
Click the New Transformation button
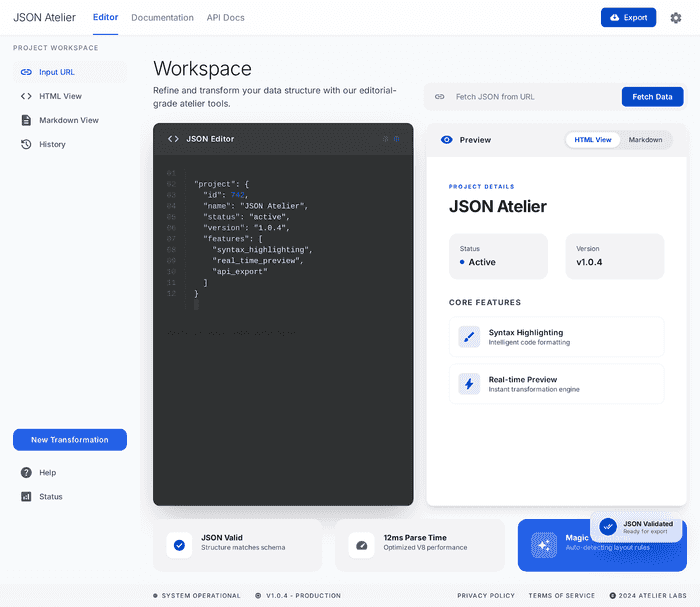tap(70, 440)
